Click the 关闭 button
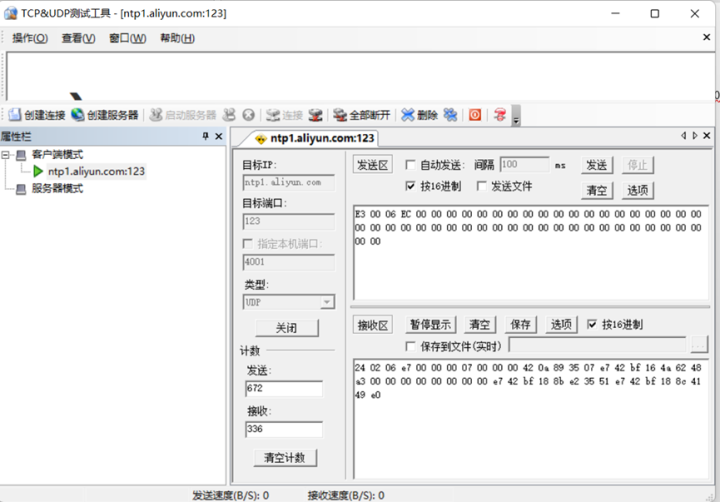Viewport: 720px width, 502px height. [287, 328]
